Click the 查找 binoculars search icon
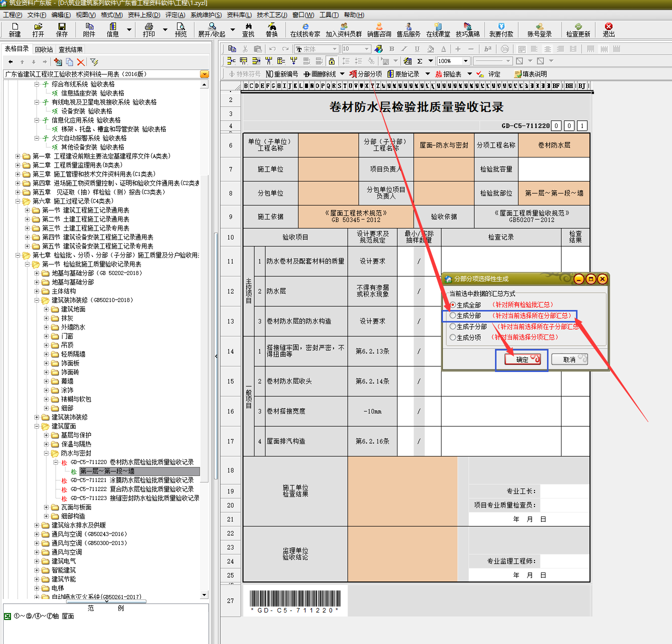The image size is (672, 644). click(x=248, y=30)
